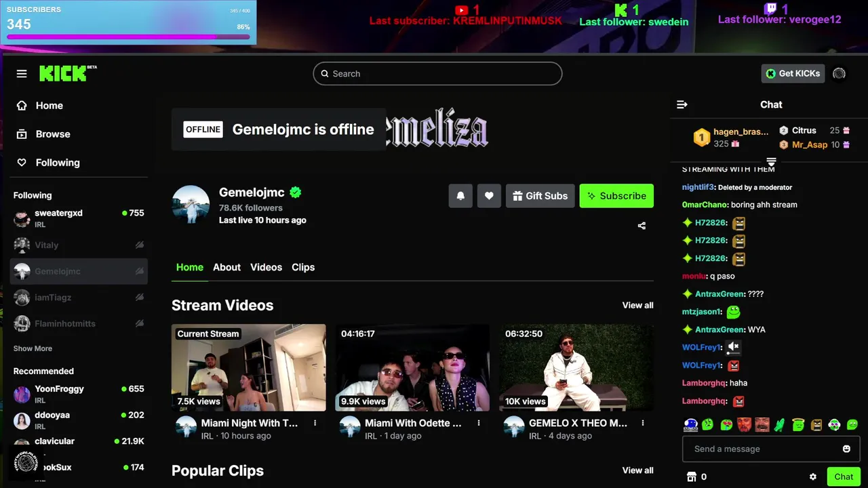Click the Following heart icon in sidebar
The image size is (868, 488).
click(x=22, y=163)
